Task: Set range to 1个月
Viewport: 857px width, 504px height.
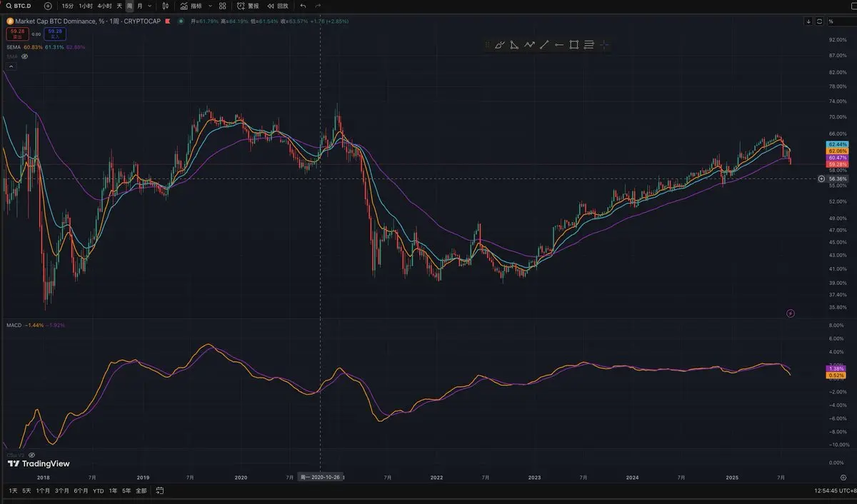Action: pos(43,491)
